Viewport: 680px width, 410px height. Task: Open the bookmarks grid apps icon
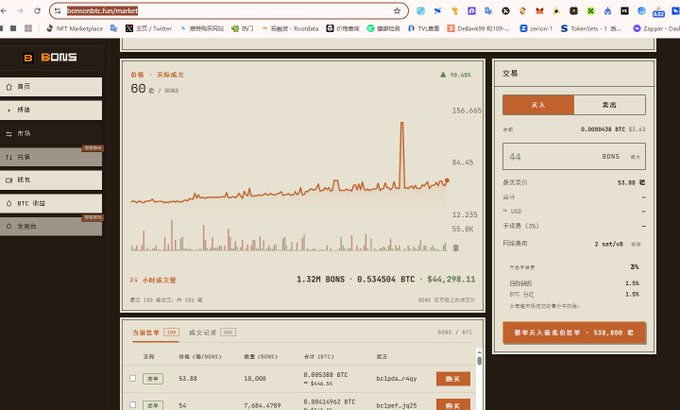point(28,28)
